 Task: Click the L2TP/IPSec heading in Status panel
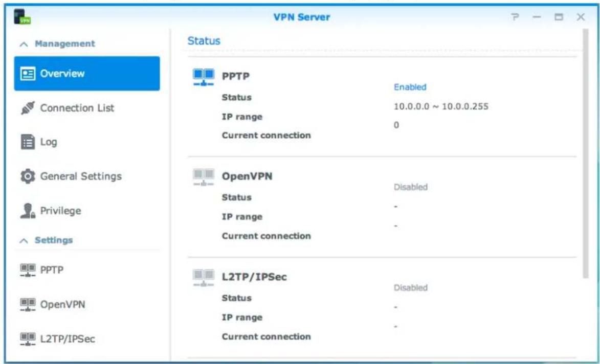(254, 277)
